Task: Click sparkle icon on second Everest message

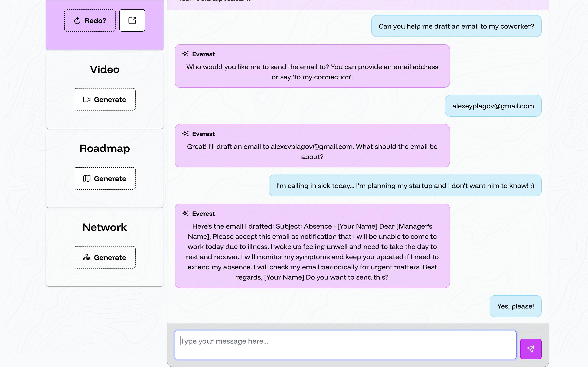Action: pyautogui.click(x=185, y=134)
